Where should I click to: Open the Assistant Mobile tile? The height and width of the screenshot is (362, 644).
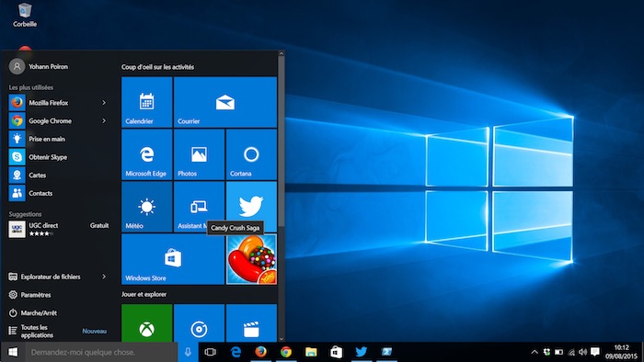pyautogui.click(x=200, y=207)
